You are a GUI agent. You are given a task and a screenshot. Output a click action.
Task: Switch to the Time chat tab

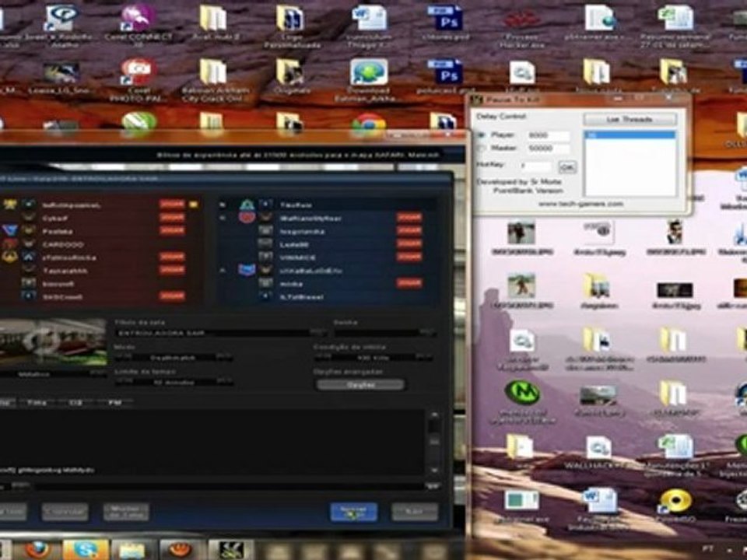tap(37, 402)
